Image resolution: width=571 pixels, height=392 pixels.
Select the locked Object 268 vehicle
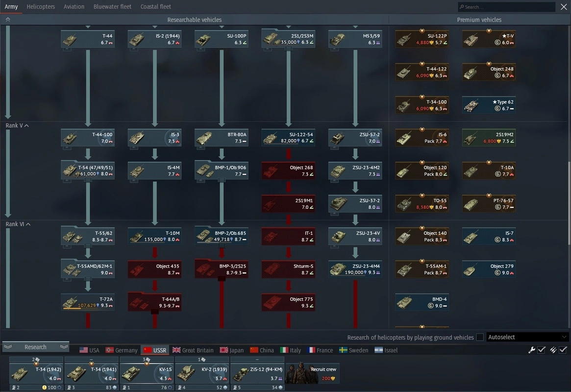288,171
